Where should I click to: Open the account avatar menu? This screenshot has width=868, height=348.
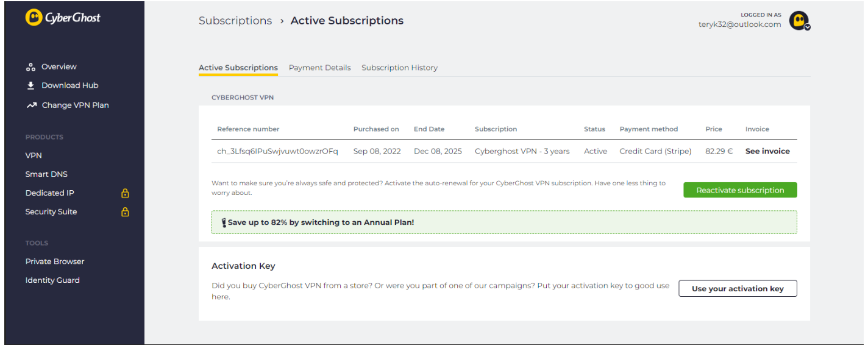[799, 21]
